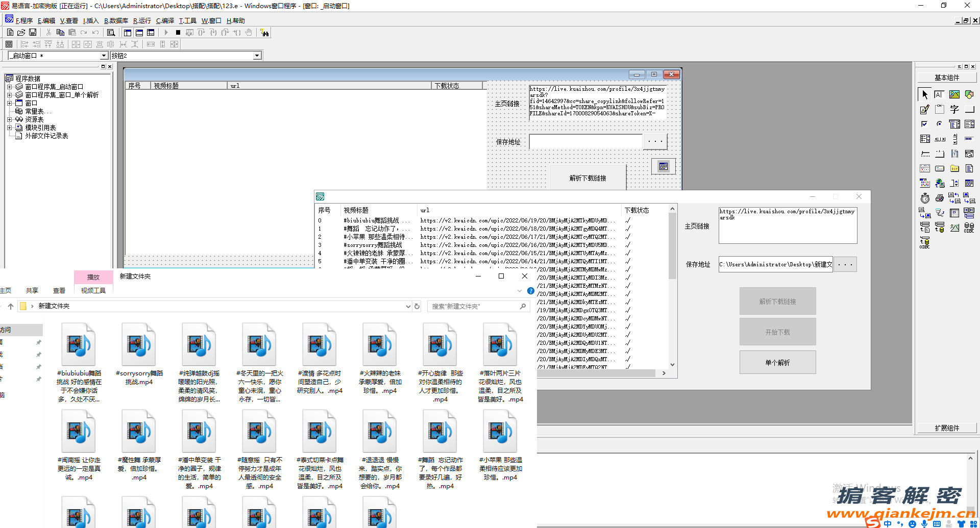Screen dimensions: 980x528
Task: Expand the 模块引用表 tree node
Action: coord(9,128)
